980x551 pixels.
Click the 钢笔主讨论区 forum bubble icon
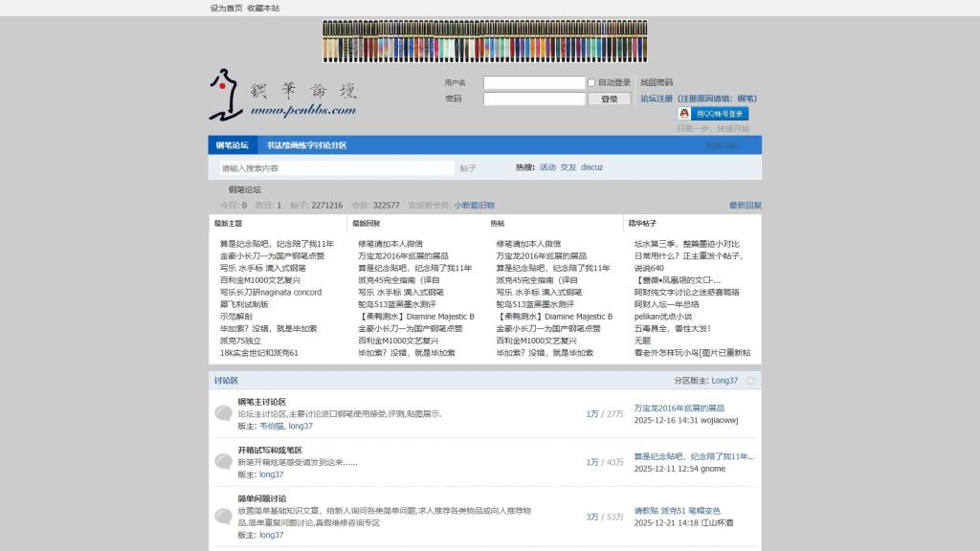click(223, 413)
